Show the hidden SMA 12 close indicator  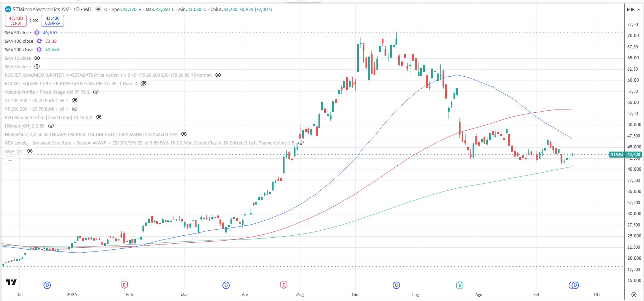click(37, 58)
